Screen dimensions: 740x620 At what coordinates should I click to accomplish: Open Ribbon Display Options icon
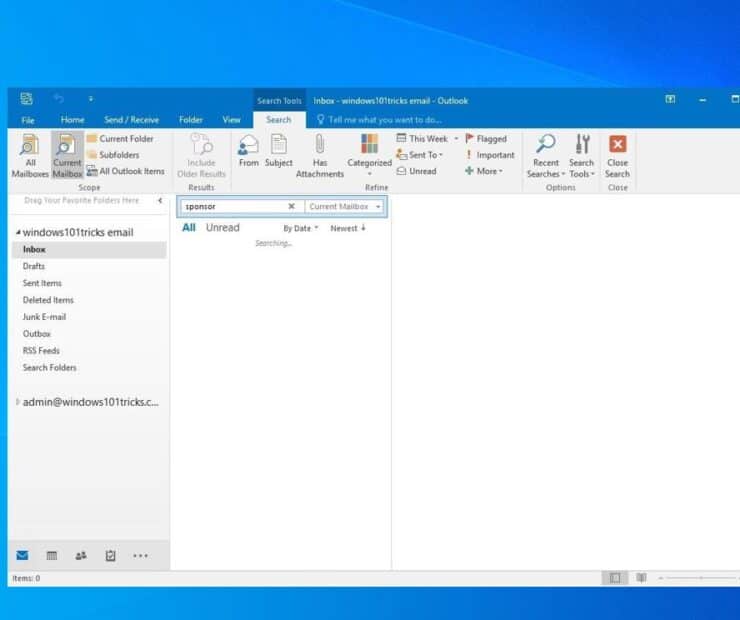670,99
